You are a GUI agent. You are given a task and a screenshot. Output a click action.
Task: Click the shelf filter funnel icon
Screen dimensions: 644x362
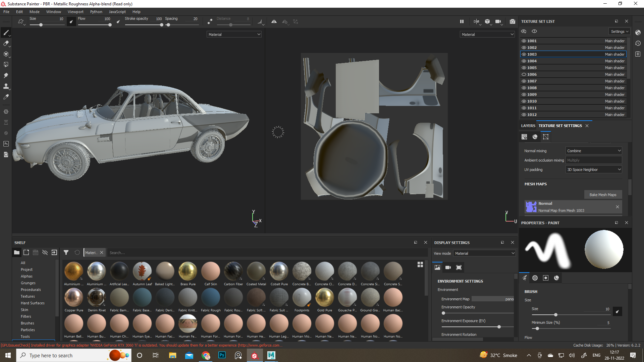(66, 253)
